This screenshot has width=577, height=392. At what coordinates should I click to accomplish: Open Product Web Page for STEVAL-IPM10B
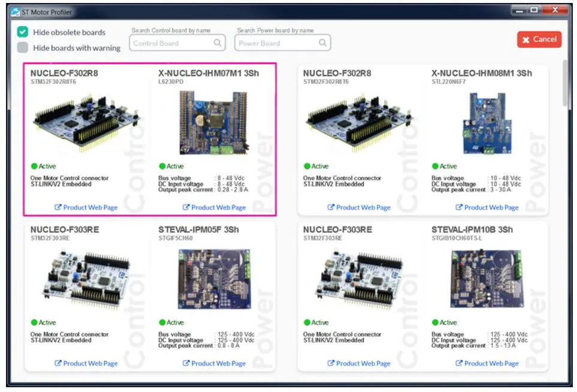[x=487, y=363]
